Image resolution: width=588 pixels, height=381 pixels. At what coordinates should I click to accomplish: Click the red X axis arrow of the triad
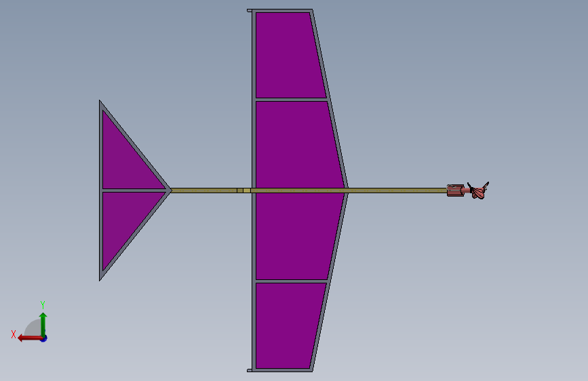(x=29, y=338)
